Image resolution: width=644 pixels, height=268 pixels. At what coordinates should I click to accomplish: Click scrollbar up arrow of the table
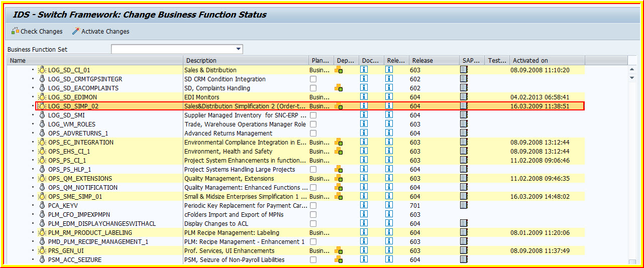click(632, 70)
